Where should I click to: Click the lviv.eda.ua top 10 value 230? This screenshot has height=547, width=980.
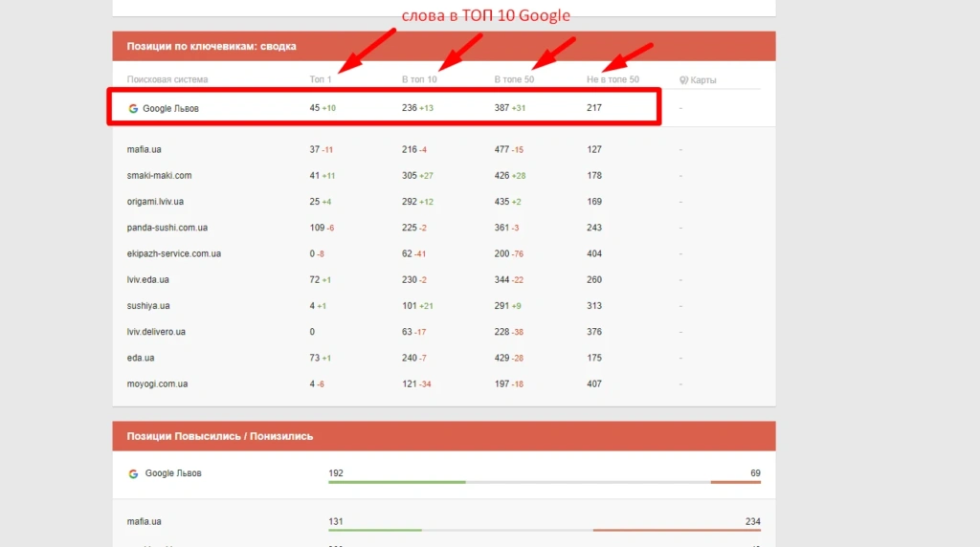click(x=410, y=280)
